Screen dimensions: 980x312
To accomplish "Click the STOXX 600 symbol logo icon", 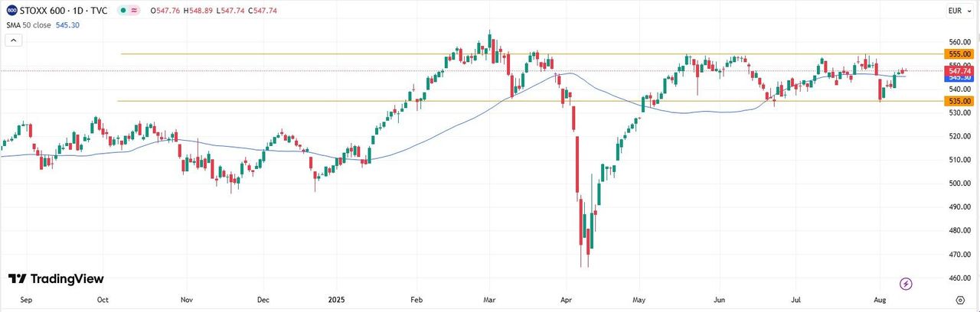I will coord(11,10).
